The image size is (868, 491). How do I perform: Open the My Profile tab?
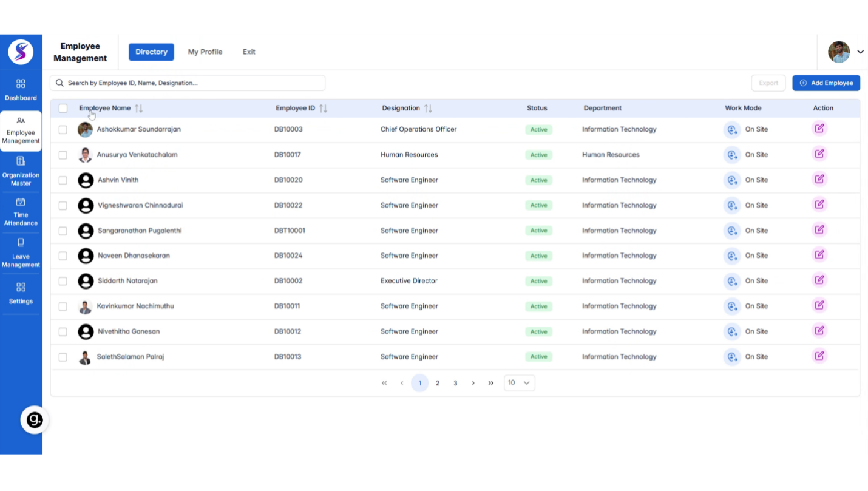click(x=205, y=52)
